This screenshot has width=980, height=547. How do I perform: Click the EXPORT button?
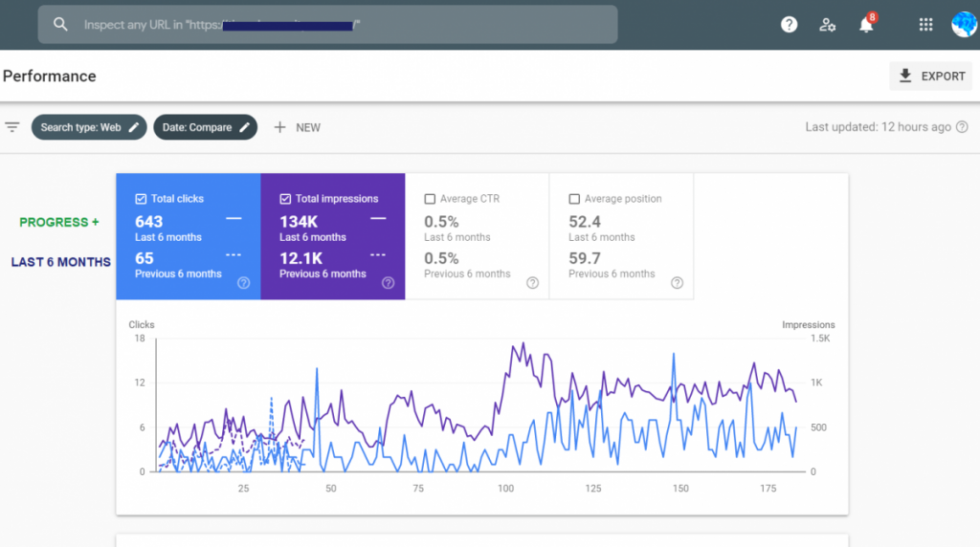(x=930, y=77)
